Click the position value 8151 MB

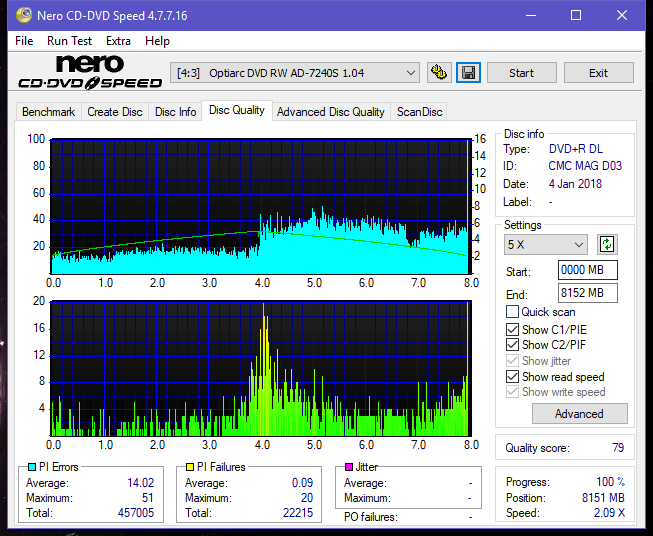[x=603, y=498]
